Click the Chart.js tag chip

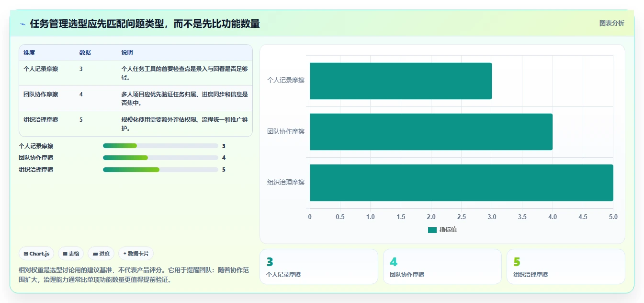click(x=36, y=254)
